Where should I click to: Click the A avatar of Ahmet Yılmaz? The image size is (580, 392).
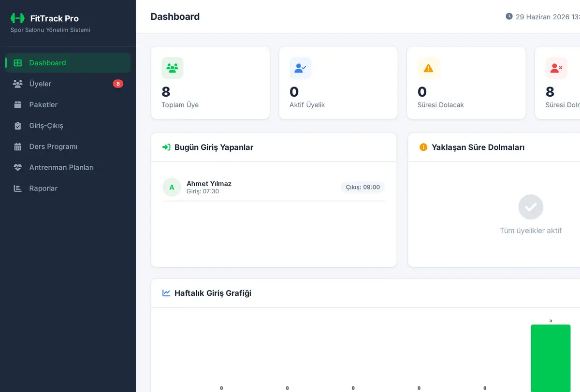(172, 187)
